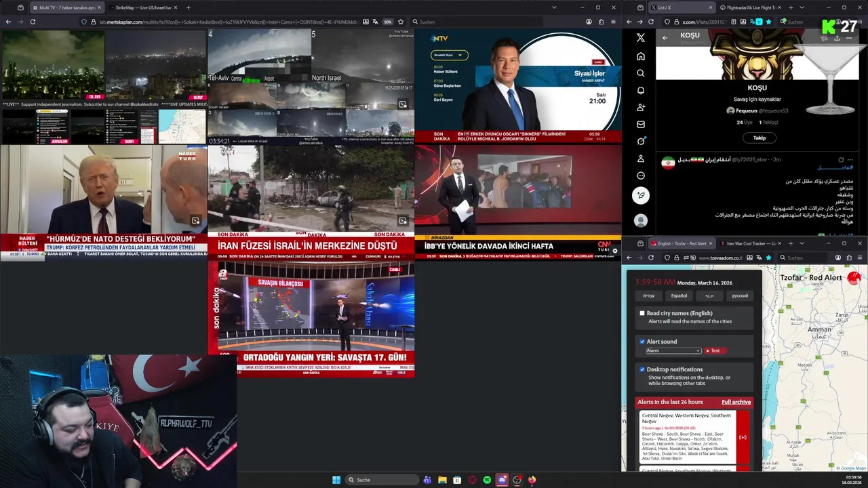Open the Windows Start menu
The width and height of the screenshot is (868, 488).
click(336, 480)
